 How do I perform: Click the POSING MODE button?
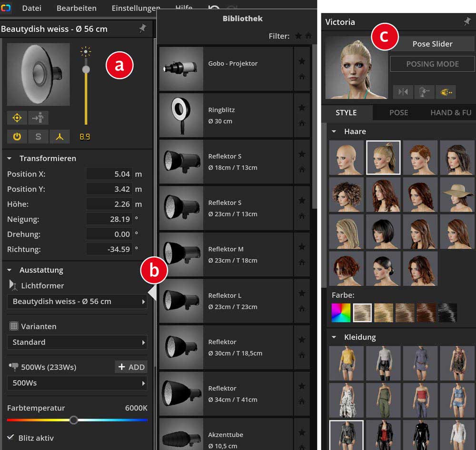point(432,64)
